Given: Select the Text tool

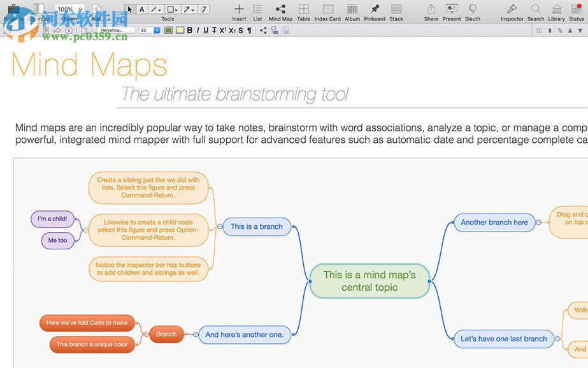Looking at the screenshot, I should point(141,9).
